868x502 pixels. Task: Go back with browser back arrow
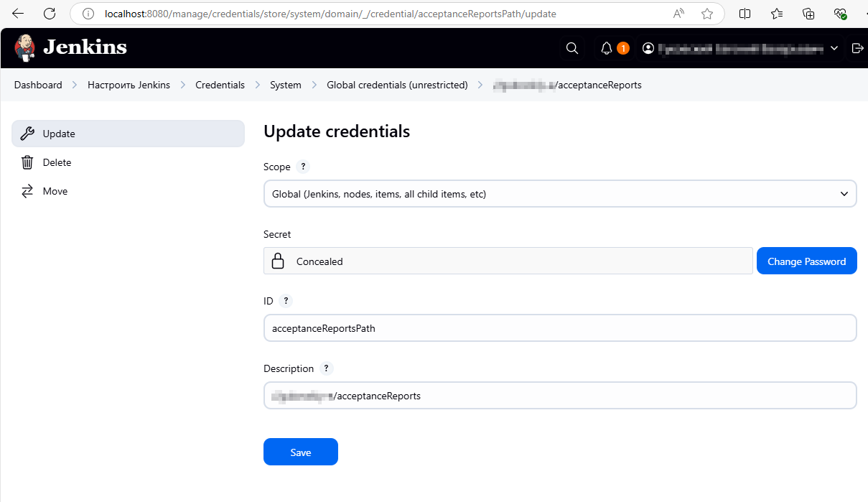[x=18, y=14]
